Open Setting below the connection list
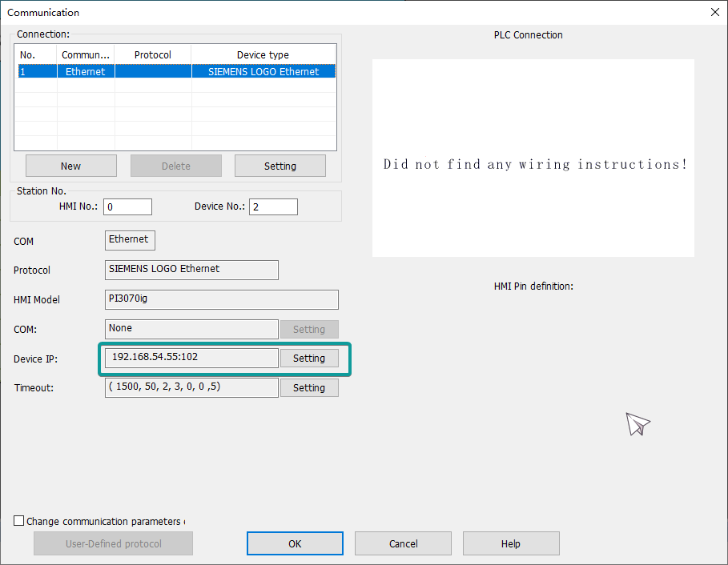Viewport: 728px width, 565px height. pyautogui.click(x=280, y=166)
